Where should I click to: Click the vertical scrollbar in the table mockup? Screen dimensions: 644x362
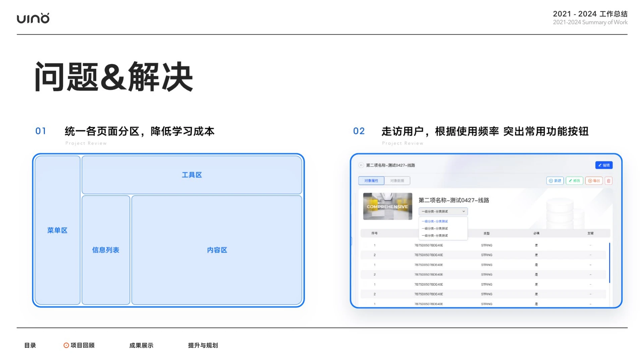pos(609,263)
